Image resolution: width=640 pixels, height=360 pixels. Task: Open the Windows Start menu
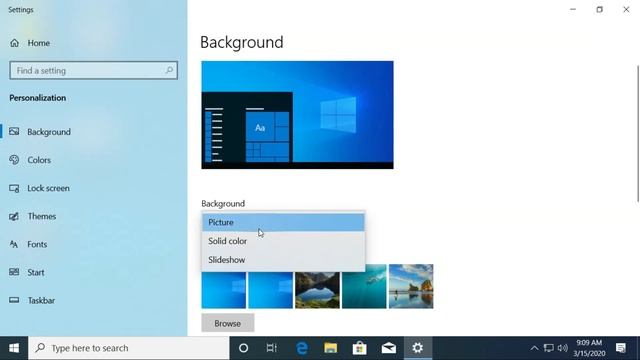point(14,348)
